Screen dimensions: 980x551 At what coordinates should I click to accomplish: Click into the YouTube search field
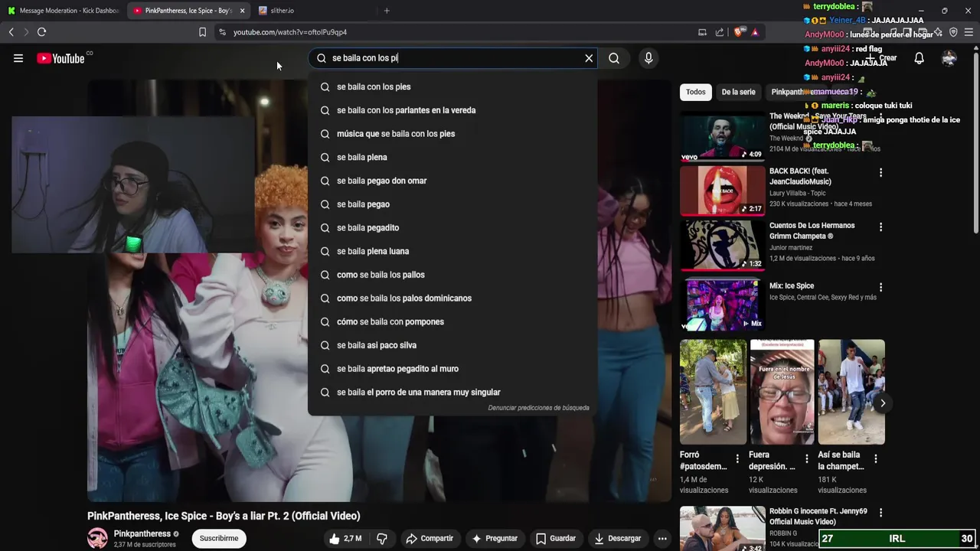452,58
